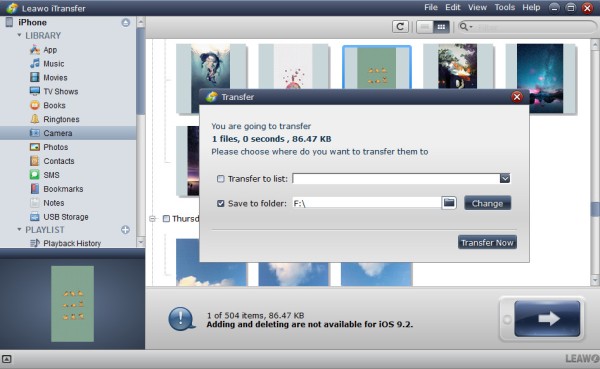Click the photo list vertical scrollbar thumb
This screenshot has width=600, height=369.
click(595, 209)
